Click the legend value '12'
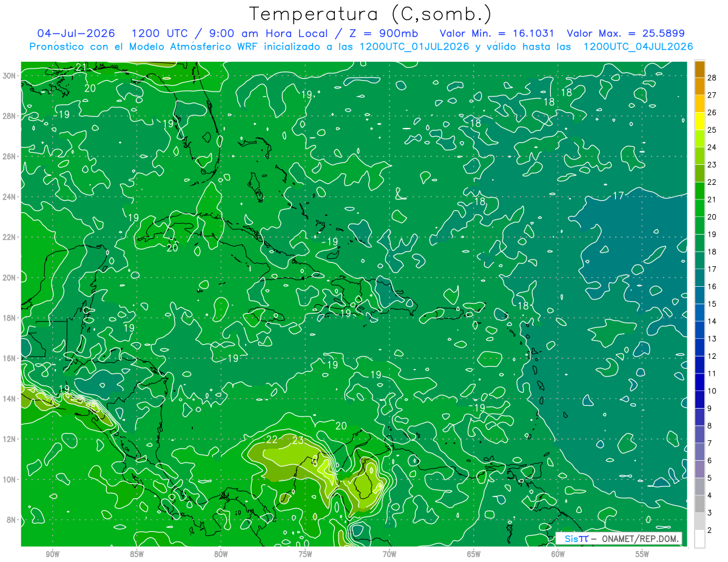The image size is (728, 562). [712, 356]
